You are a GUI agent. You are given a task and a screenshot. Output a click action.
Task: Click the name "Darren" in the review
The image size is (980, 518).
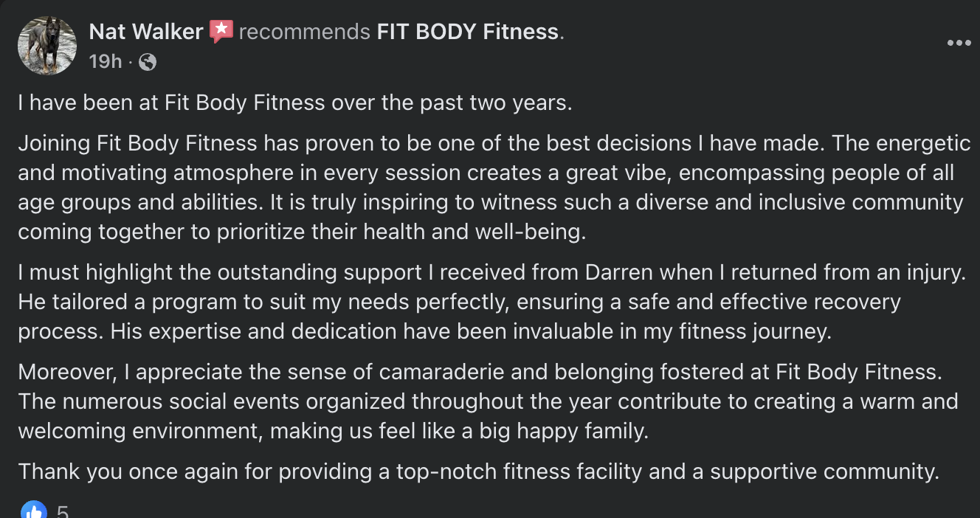[x=619, y=272]
